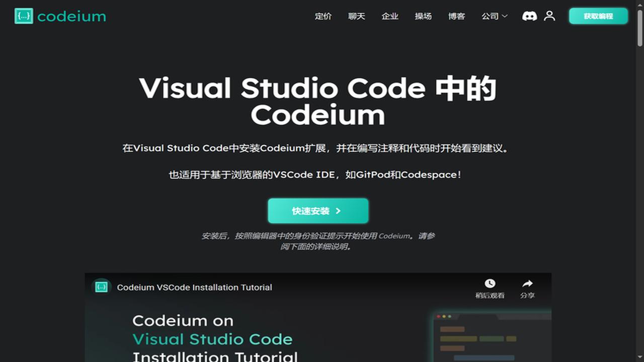
Task: Open the user account profile icon
Action: pyautogui.click(x=549, y=16)
